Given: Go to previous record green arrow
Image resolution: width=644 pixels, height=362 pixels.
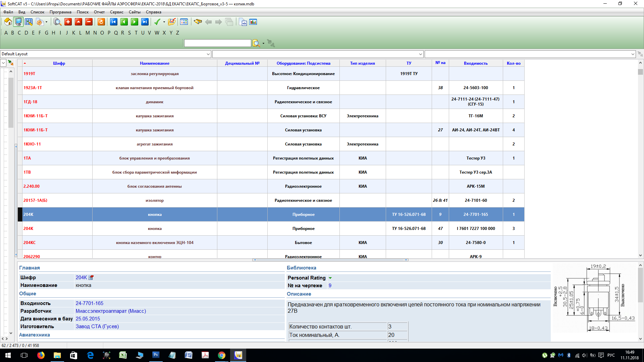Looking at the screenshot, I should click(124, 22).
